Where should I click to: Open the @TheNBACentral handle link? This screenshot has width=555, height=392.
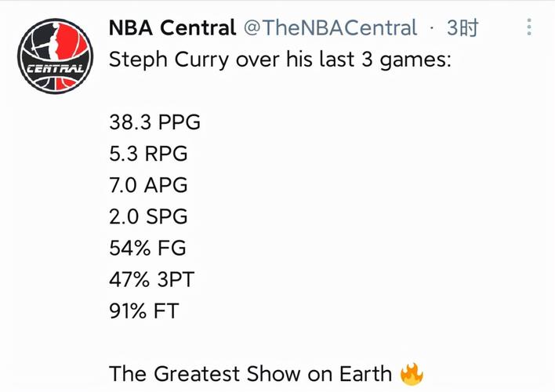(x=330, y=28)
